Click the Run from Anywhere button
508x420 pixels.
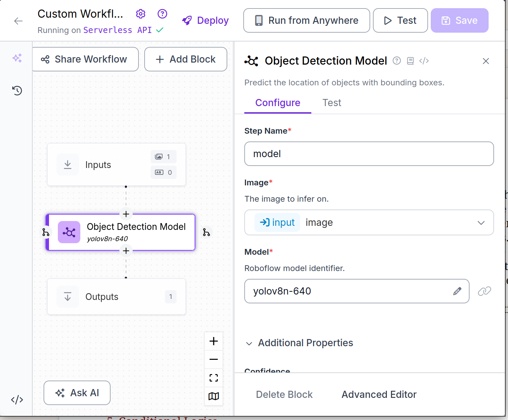tap(306, 20)
